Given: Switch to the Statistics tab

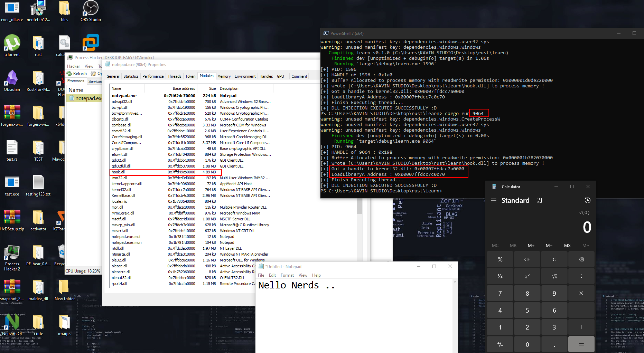Looking at the screenshot, I should pyautogui.click(x=131, y=76).
